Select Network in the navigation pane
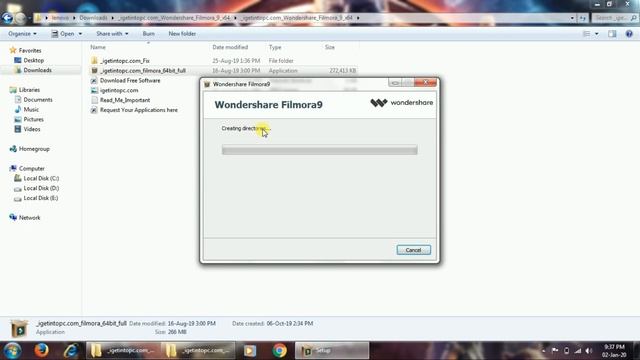 [x=29, y=218]
